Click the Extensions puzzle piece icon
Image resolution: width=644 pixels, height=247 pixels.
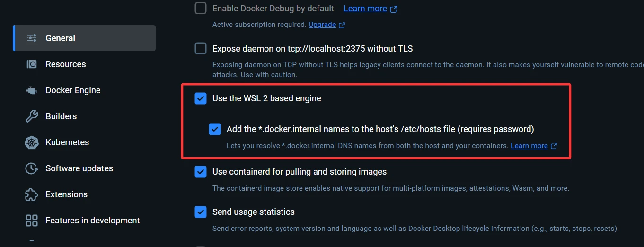pos(32,194)
